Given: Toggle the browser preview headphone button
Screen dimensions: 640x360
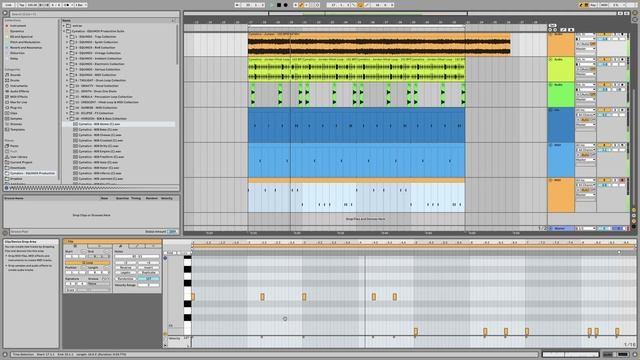Looking at the screenshot, I should (x=6, y=188).
